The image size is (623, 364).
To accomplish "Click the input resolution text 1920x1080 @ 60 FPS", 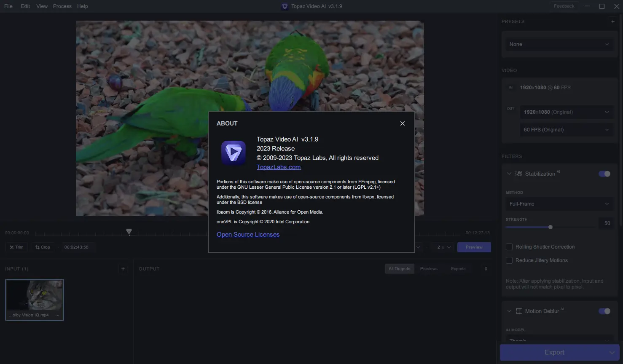I will [x=545, y=88].
